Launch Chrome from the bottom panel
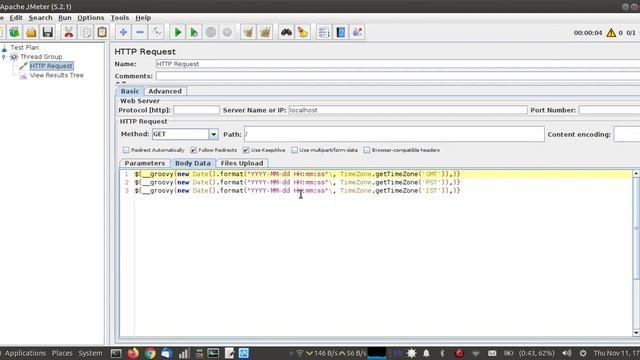 pyautogui.click(x=150, y=353)
